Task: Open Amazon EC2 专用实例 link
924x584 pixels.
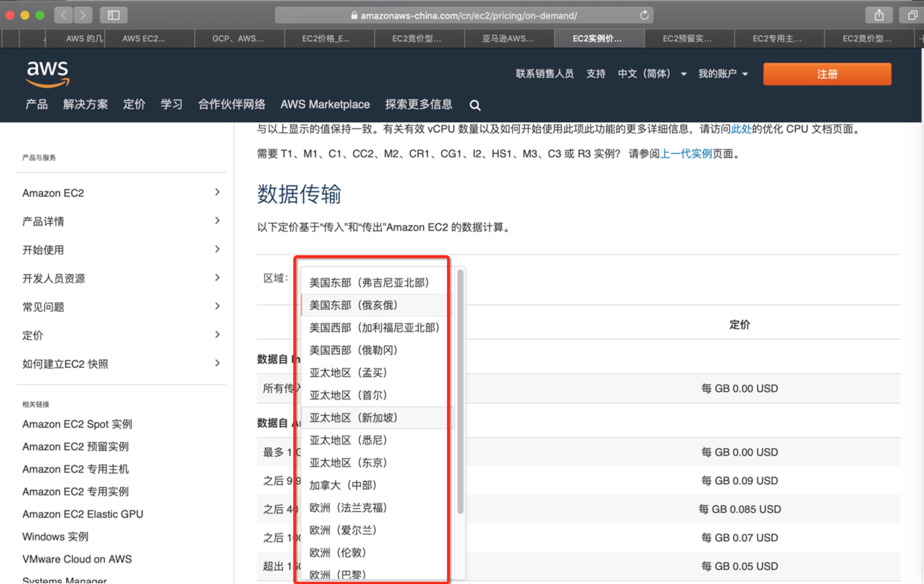Action: [x=75, y=491]
